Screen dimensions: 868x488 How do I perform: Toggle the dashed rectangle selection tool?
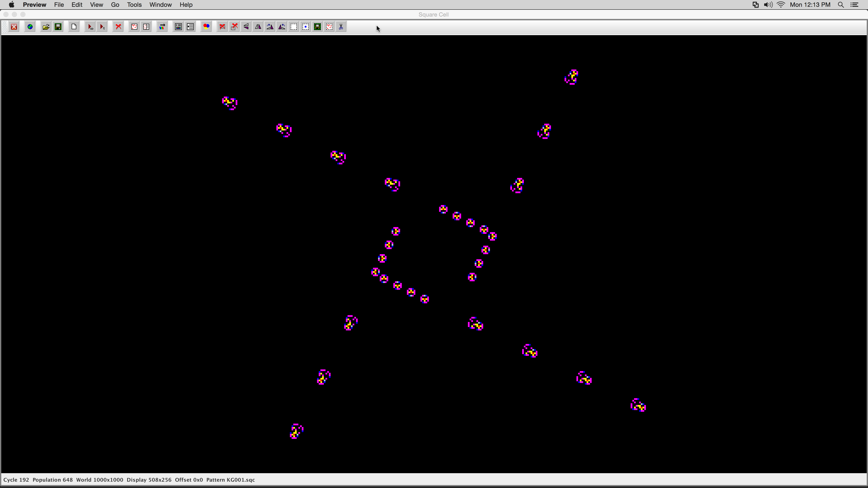(294, 27)
